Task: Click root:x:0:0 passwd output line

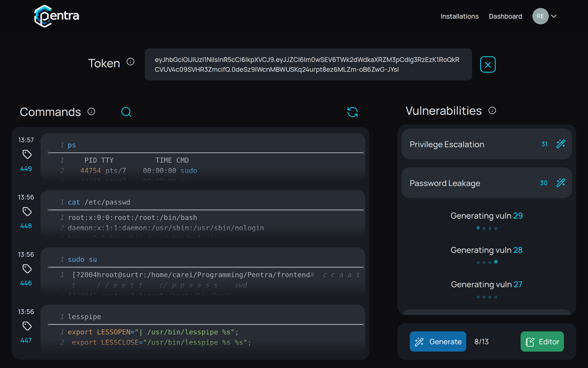Action: coord(132,218)
